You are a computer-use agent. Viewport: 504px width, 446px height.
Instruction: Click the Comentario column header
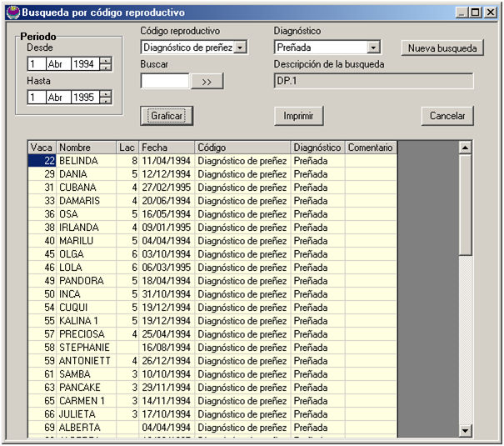click(371, 148)
